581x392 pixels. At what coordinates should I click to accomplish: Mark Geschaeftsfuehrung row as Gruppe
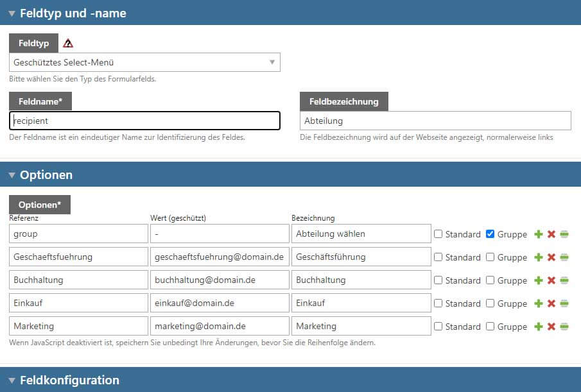point(490,257)
